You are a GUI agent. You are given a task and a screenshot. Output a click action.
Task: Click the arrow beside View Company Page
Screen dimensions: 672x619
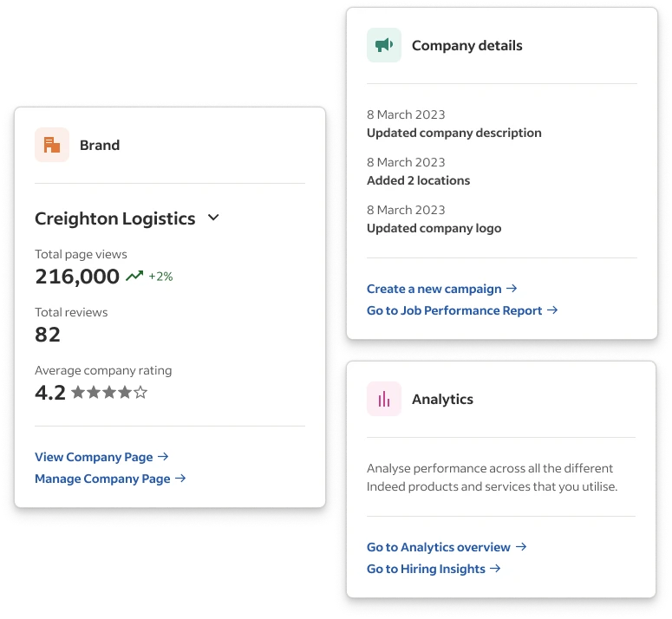point(164,457)
